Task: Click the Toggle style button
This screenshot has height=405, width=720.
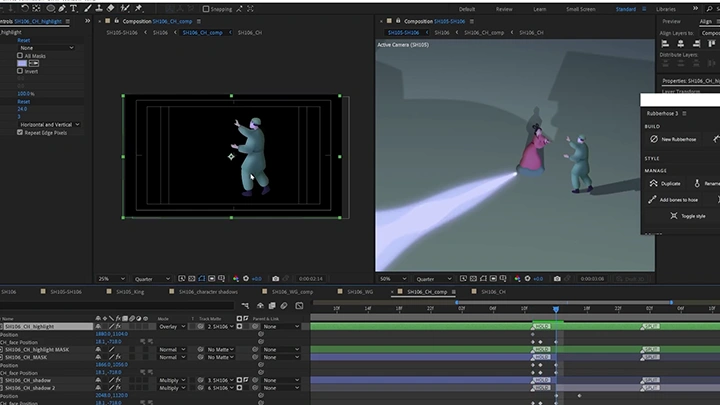Action: point(687,216)
